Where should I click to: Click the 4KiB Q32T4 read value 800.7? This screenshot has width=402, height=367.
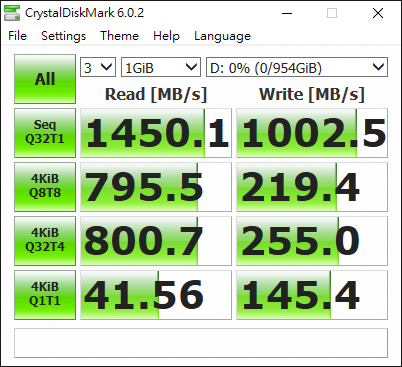[x=156, y=241]
